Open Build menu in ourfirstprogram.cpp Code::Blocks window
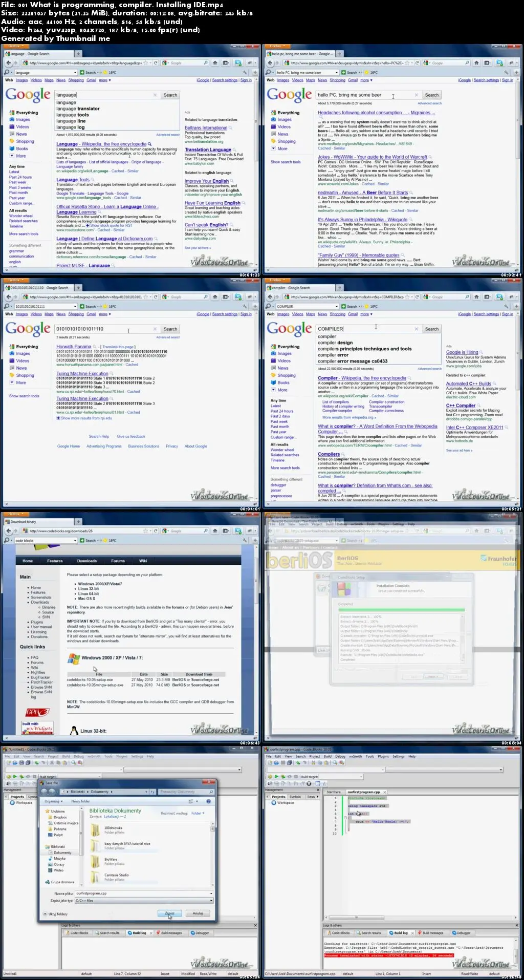 [327, 756]
